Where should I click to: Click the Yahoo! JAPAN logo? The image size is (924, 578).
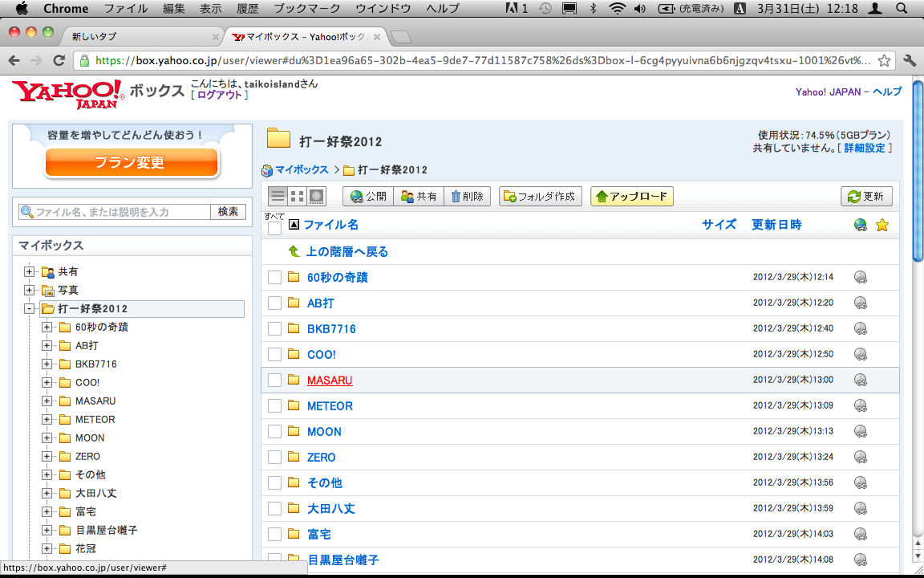(x=68, y=95)
